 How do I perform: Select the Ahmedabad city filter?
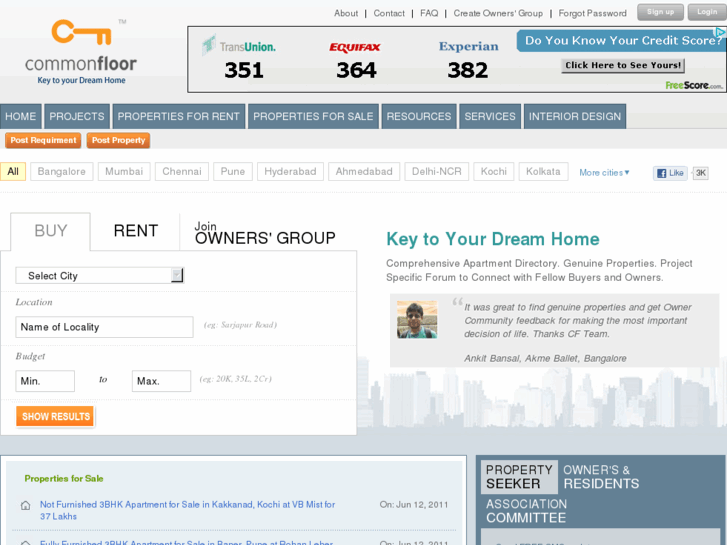pos(364,172)
